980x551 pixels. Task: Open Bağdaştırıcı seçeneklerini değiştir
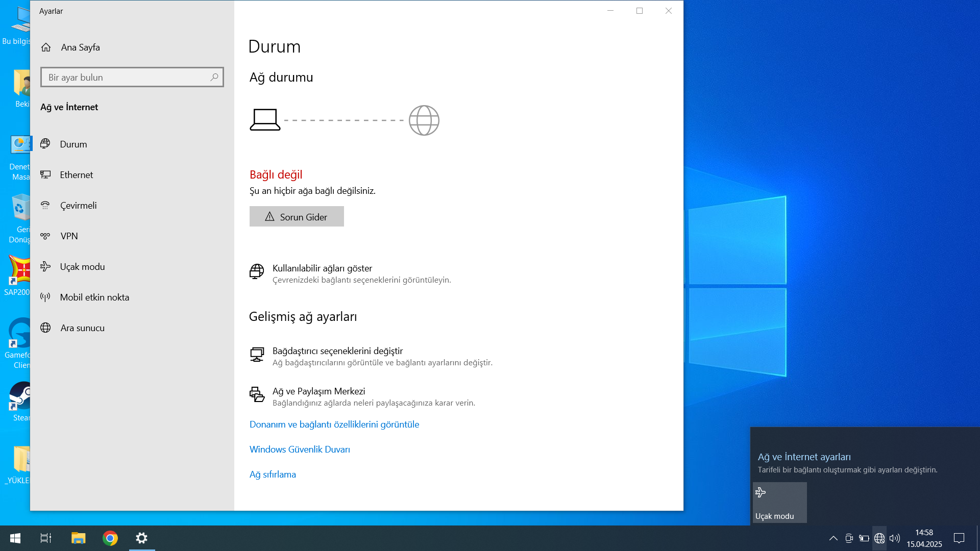337,351
